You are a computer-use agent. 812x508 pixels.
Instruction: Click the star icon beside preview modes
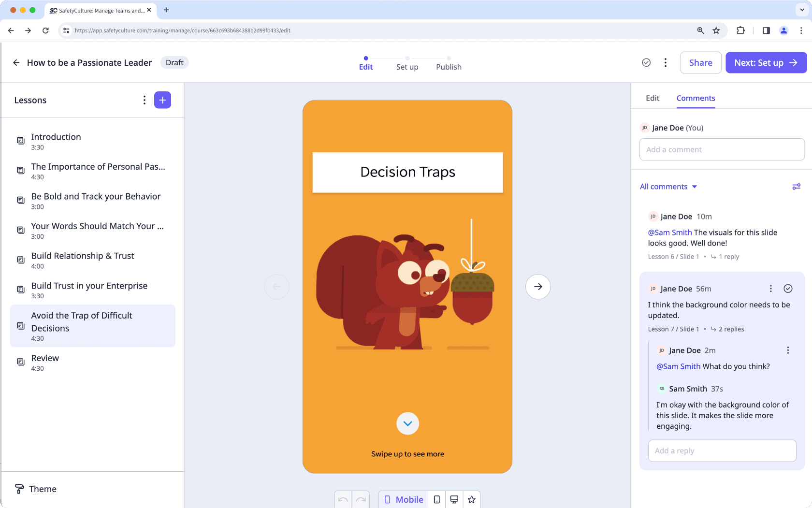pyautogui.click(x=472, y=499)
